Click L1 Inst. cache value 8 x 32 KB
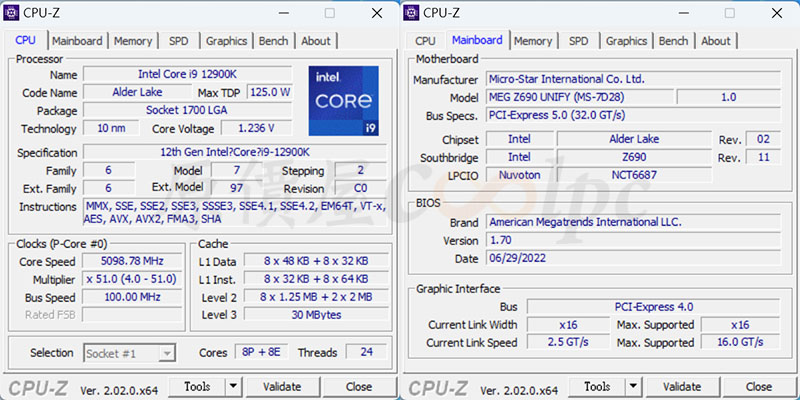800x400 pixels. pyautogui.click(x=316, y=279)
